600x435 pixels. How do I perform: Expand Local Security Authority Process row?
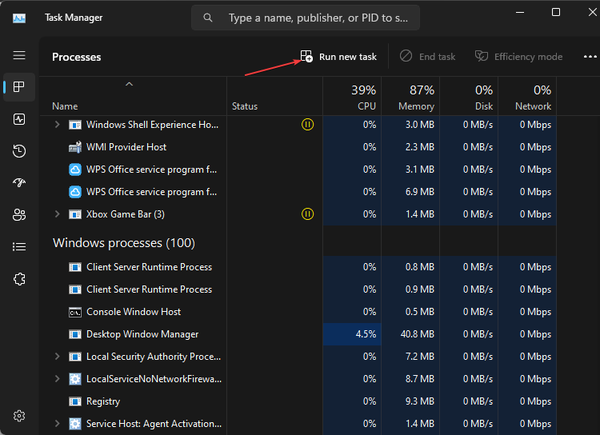tap(57, 356)
